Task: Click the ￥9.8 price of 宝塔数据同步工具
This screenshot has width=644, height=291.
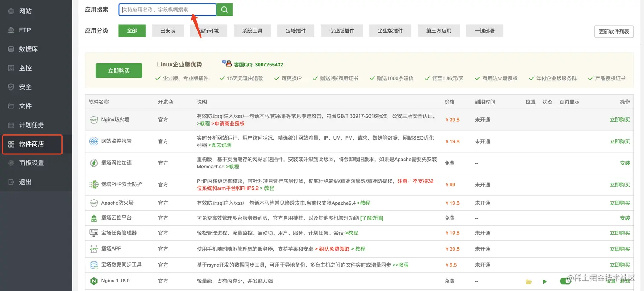Action: 451,265
